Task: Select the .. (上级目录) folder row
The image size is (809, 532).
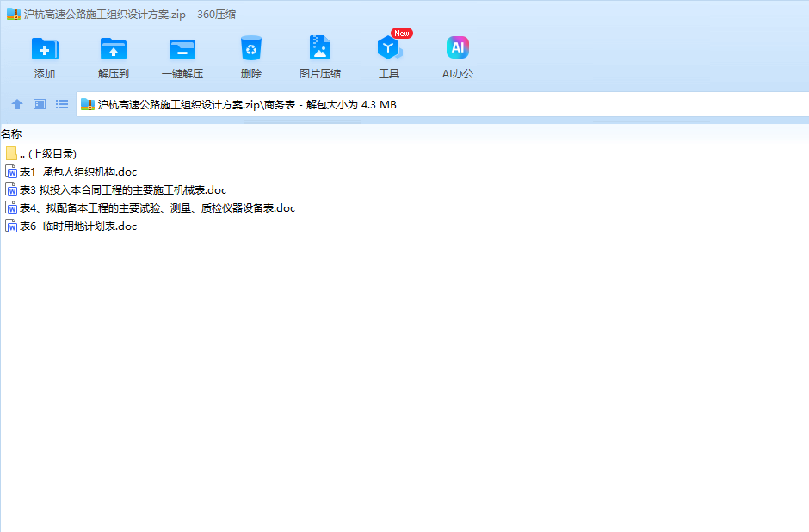Action: 41,154
